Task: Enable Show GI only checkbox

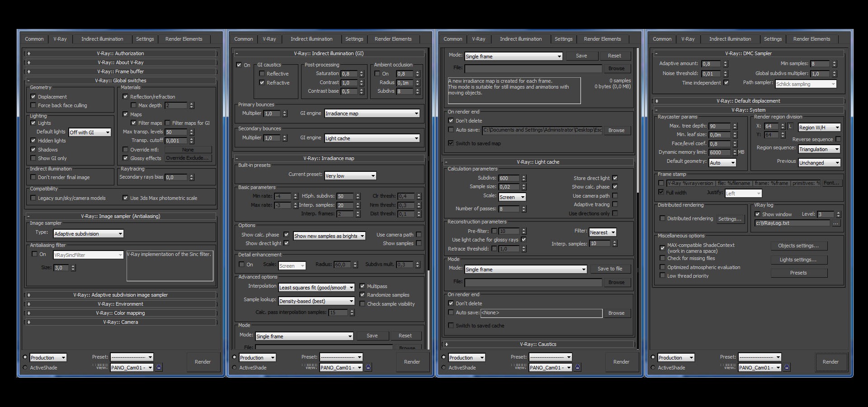Action: [x=33, y=158]
